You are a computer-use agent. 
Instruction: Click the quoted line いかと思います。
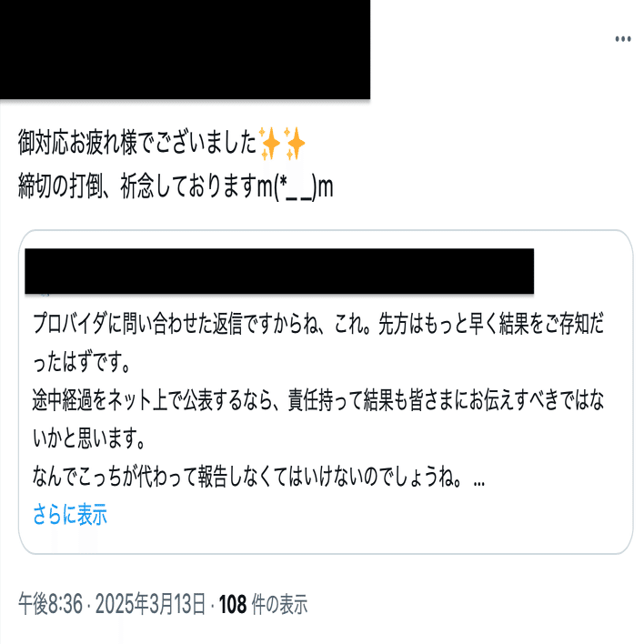pos(89,438)
